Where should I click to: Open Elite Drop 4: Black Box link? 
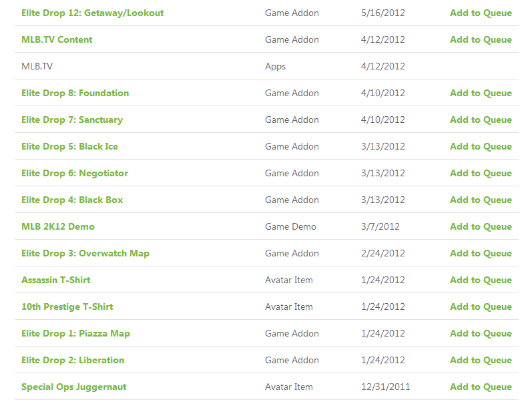[72, 200]
